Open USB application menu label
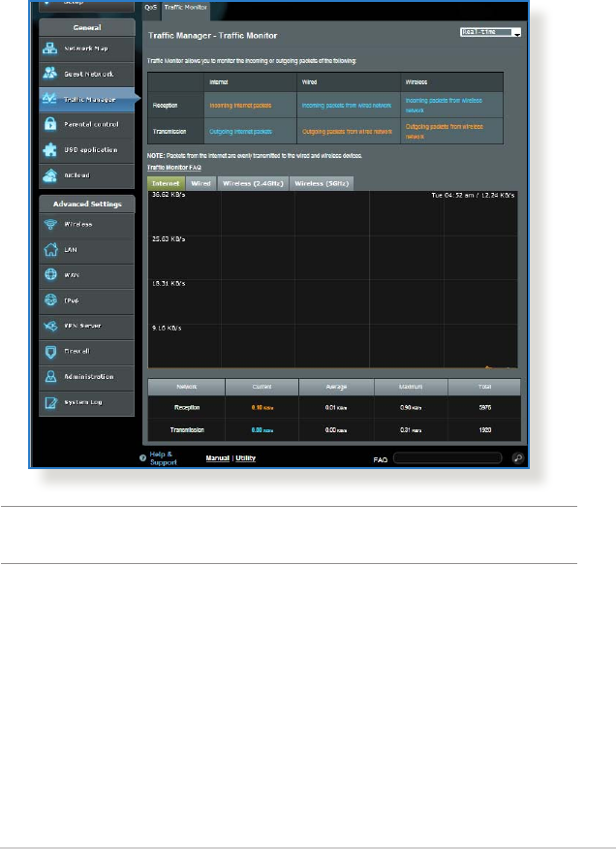Screen dimensions: 616x849 90,149
